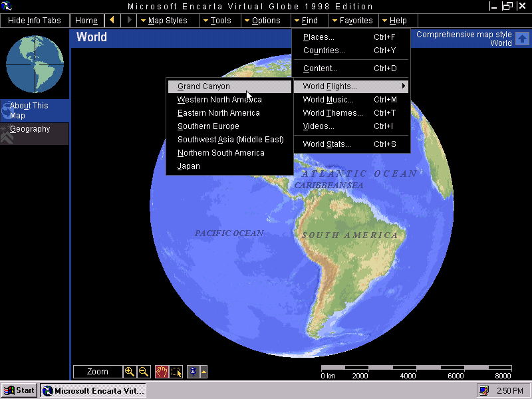Click the Caribbean Sea label

[329, 186]
